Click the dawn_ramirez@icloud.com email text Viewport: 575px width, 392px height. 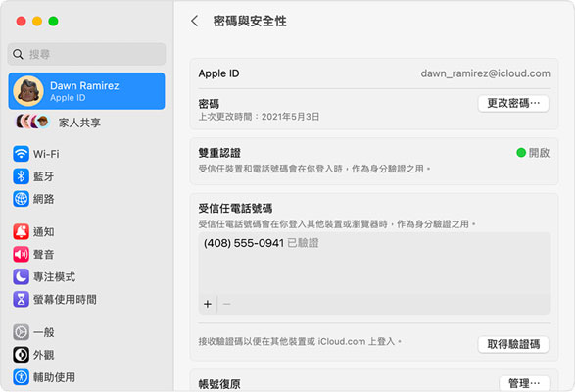[485, 73]
